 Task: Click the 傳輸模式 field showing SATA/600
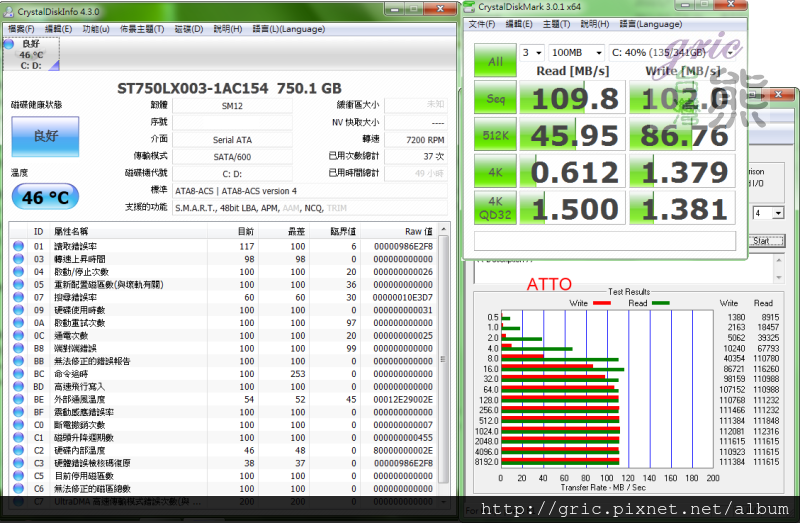pyautogui.click(x=232, y=157)
